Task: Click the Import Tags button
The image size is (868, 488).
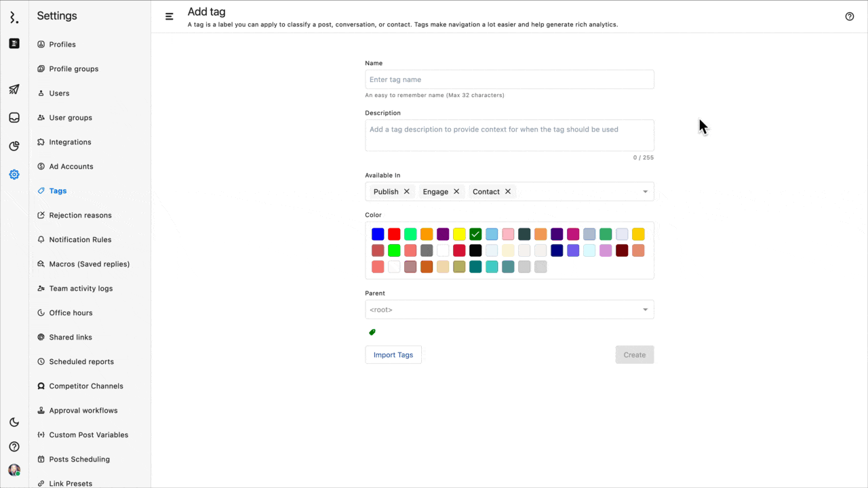Action: (393, 354)
